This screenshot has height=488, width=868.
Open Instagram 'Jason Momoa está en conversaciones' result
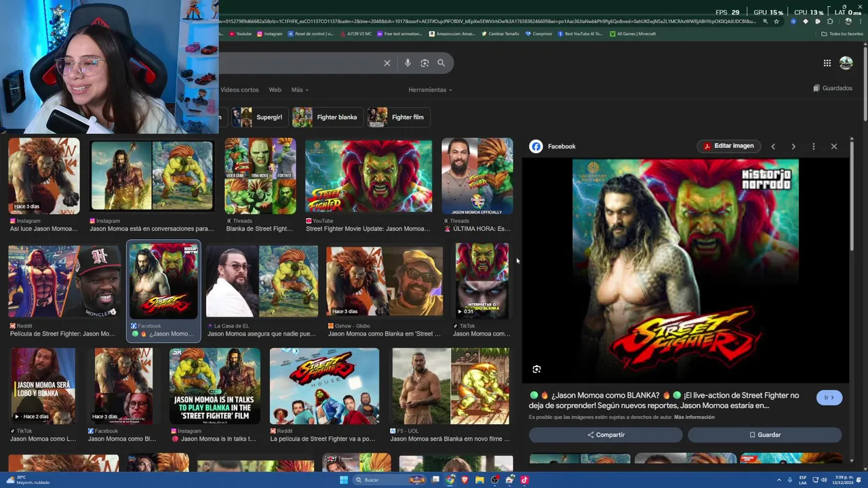(152, 176)
